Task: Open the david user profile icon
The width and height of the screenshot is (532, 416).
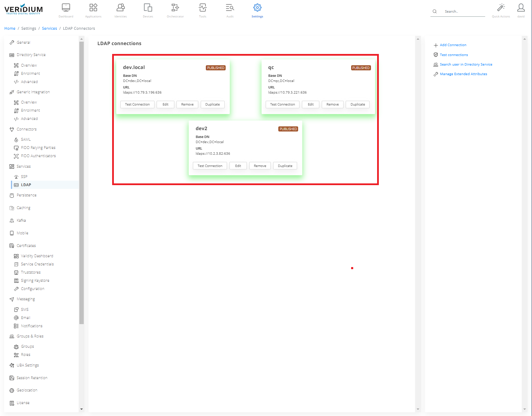Action: pos(521,8)
